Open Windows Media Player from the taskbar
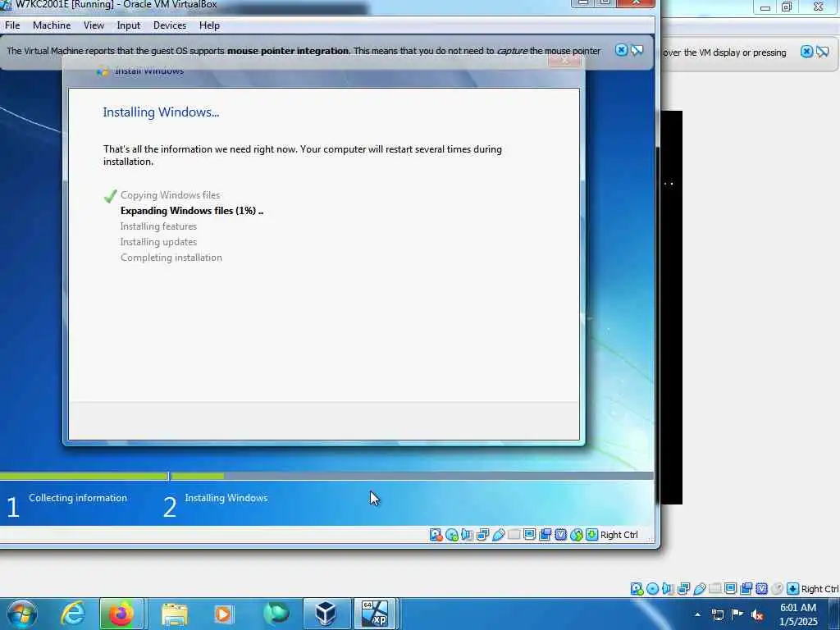The height and width of the screenshot is (630, 840). point(223,614)
